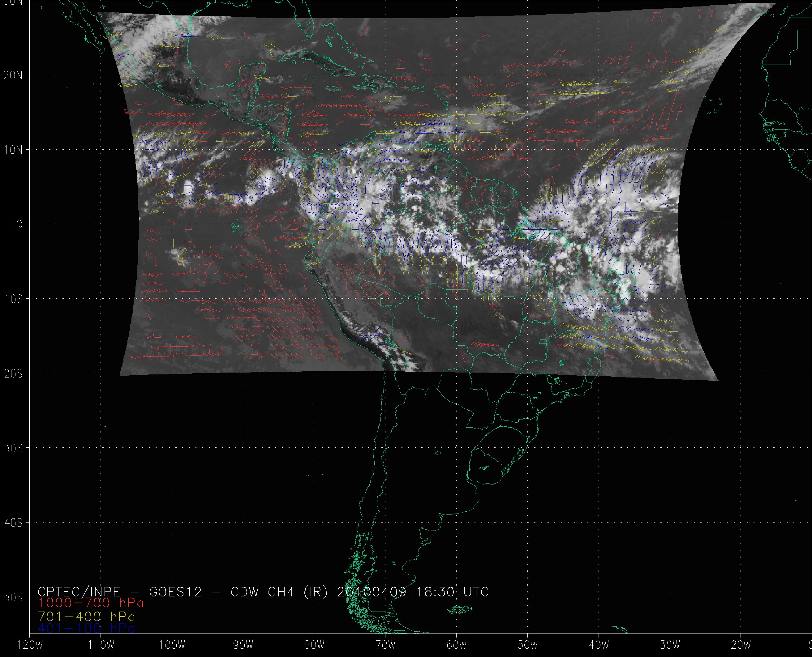Screen dimensions: 812x657
Task: Click the 20S latitude axis label
Action: coord(13,373)
